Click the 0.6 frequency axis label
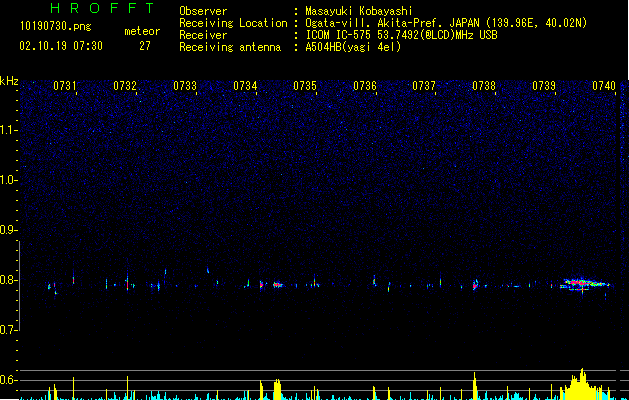The image size is (629, 400). pos(7,380)
